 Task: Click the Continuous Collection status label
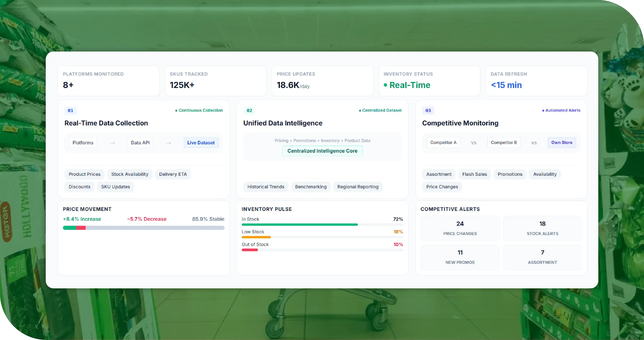tap(199, 110)
